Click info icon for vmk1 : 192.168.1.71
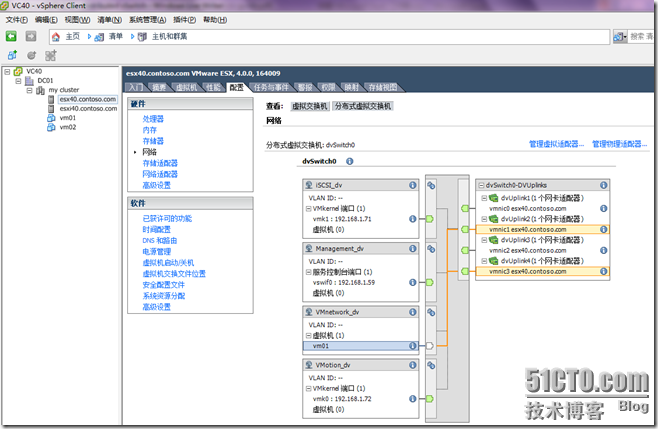This screenshot has height=429, width=658. [413, 219]
